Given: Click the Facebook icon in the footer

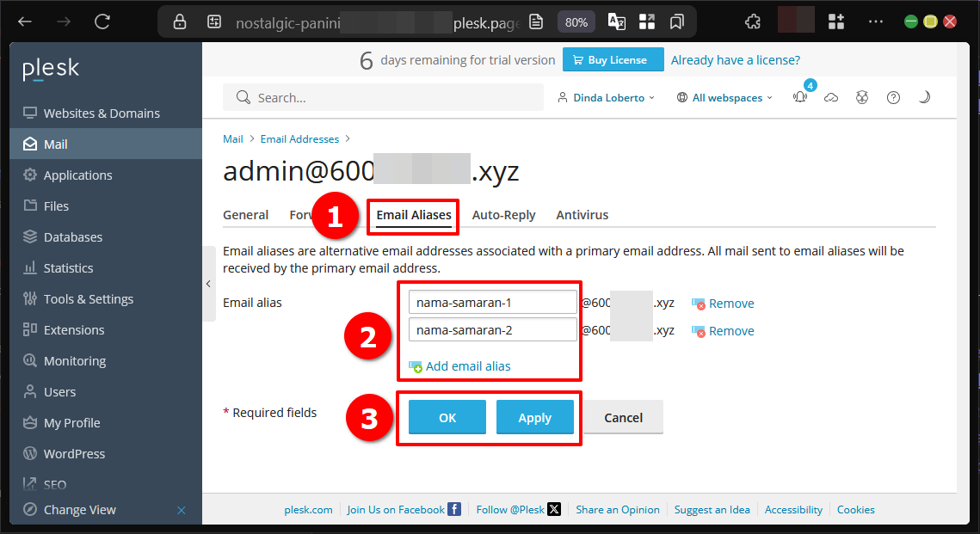Looking at the screenshot, I should tap(453, 509).
